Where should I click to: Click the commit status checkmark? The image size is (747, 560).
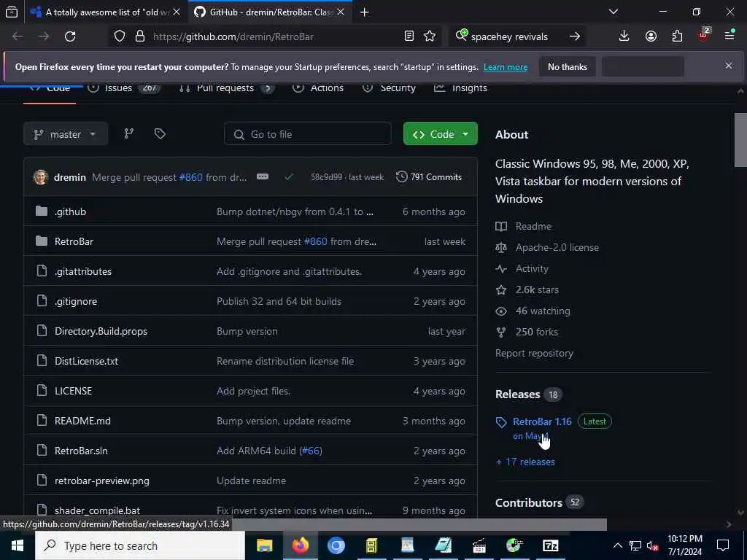(x=288, y=177)
